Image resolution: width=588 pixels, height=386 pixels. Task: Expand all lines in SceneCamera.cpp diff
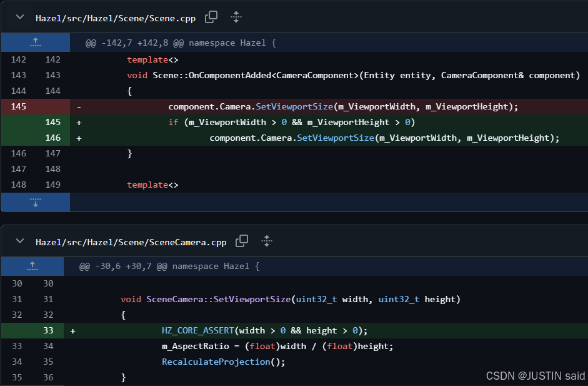click(267, 241)
